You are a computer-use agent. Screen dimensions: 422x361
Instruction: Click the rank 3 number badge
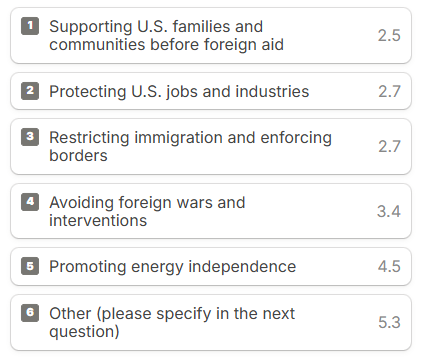click(30, 137)
